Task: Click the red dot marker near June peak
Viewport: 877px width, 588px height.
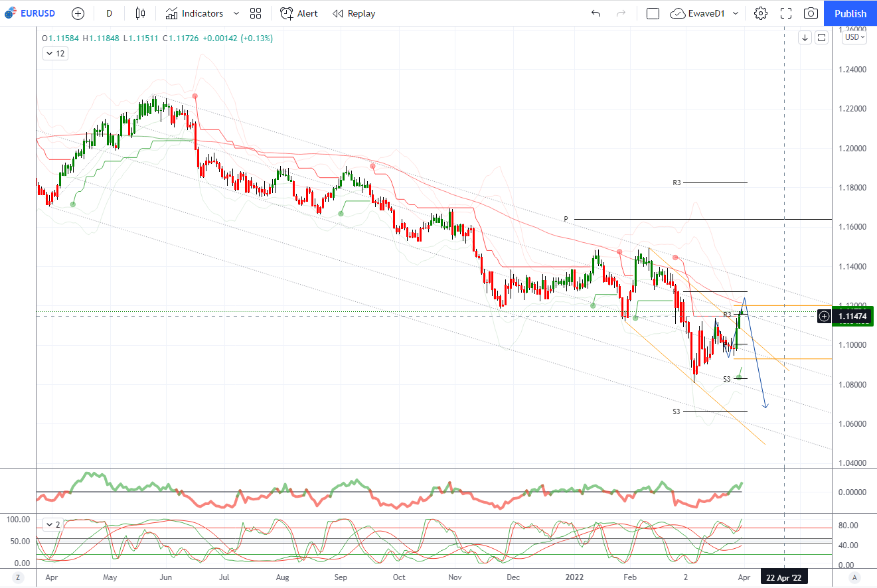Action: (x=195, y=96)
